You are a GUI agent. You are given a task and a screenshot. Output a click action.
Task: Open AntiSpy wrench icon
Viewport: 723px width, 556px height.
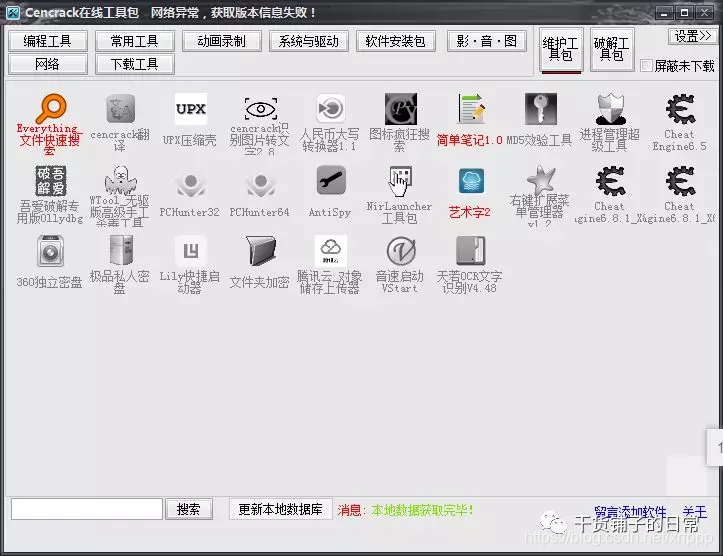331,180
